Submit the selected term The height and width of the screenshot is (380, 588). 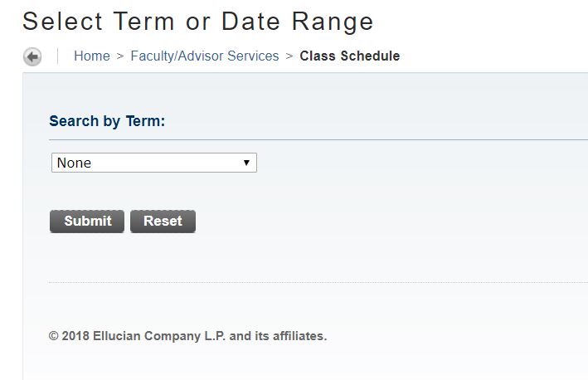coord(87,221)
